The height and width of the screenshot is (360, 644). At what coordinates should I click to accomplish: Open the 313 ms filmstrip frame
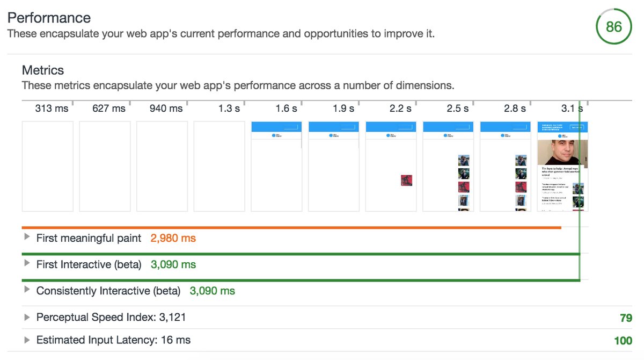point(47,166)
